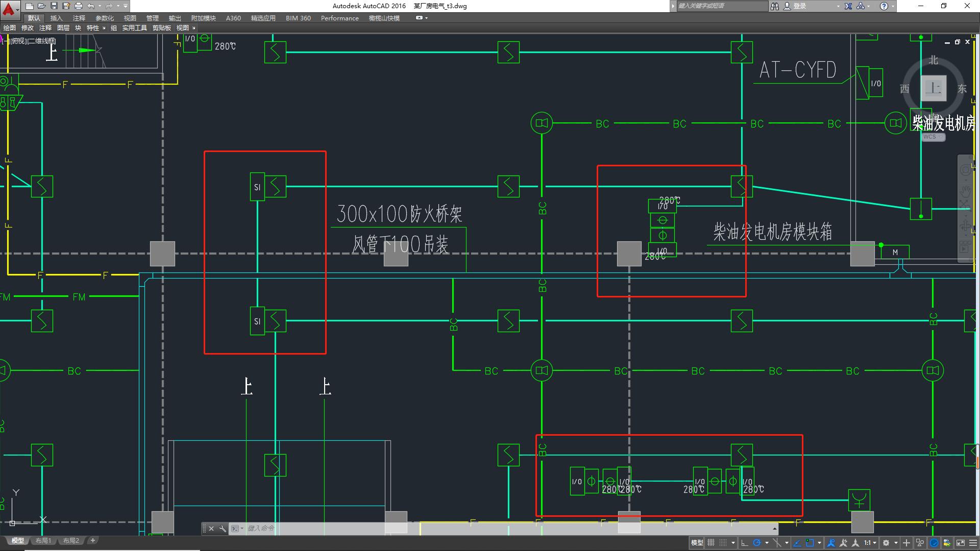Click the Clean Screen icon in status bar
This screenshot has width=980, height=551.
coord(960,543)
